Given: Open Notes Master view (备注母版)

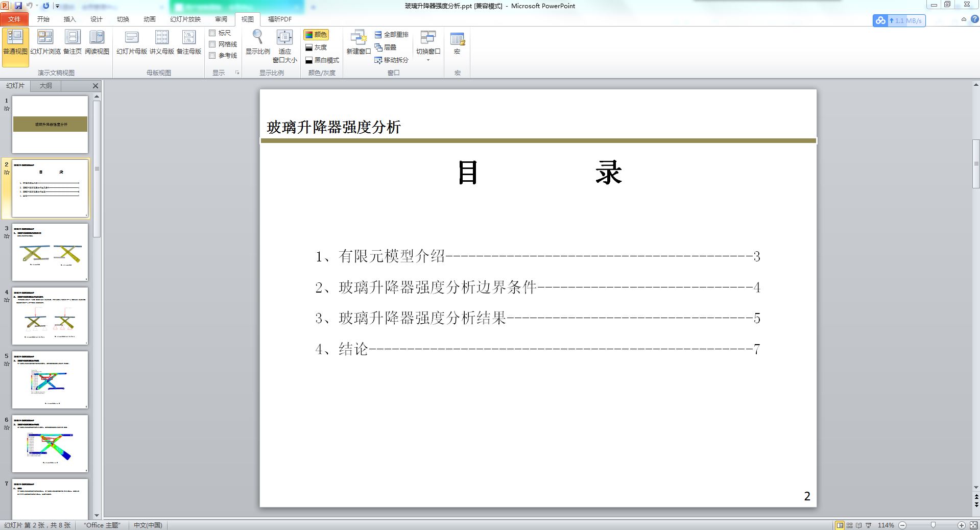Looking at the screenshot, I should coord(189,43).
